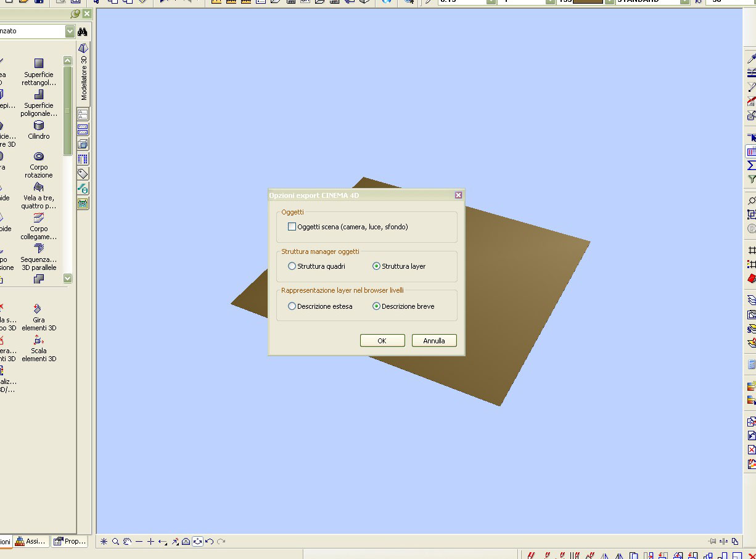Open the tag label module side tab
The width and height of the screenshot is (756, 559).
coord(83,174)
